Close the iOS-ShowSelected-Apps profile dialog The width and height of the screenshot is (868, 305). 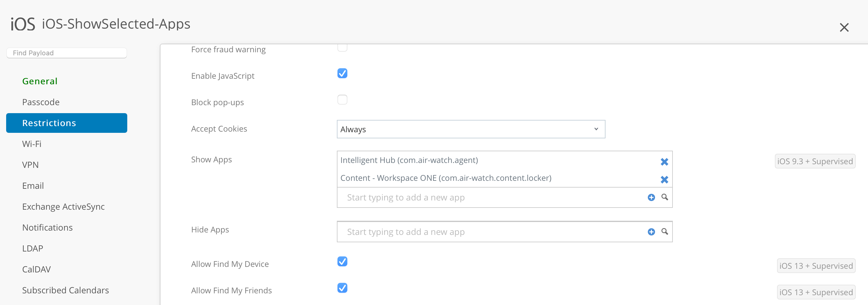pos(844,27)
